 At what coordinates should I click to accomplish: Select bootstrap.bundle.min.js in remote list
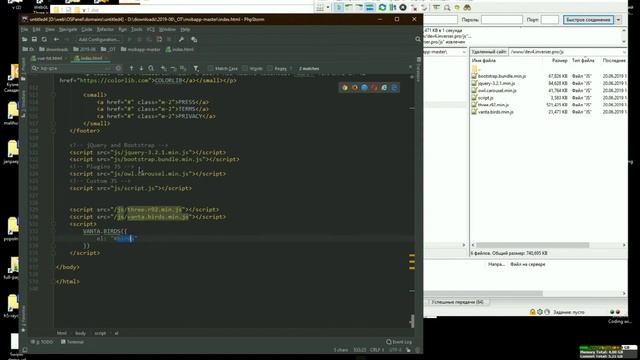502,76
